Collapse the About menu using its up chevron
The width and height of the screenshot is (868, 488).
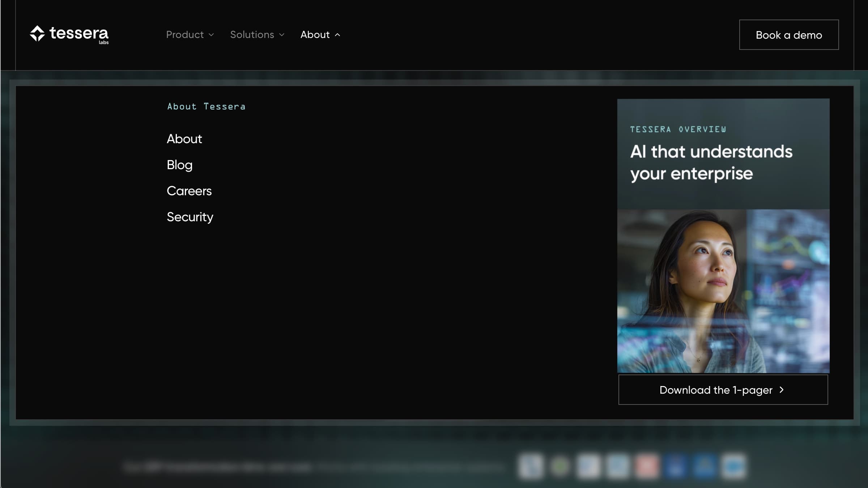338,35
